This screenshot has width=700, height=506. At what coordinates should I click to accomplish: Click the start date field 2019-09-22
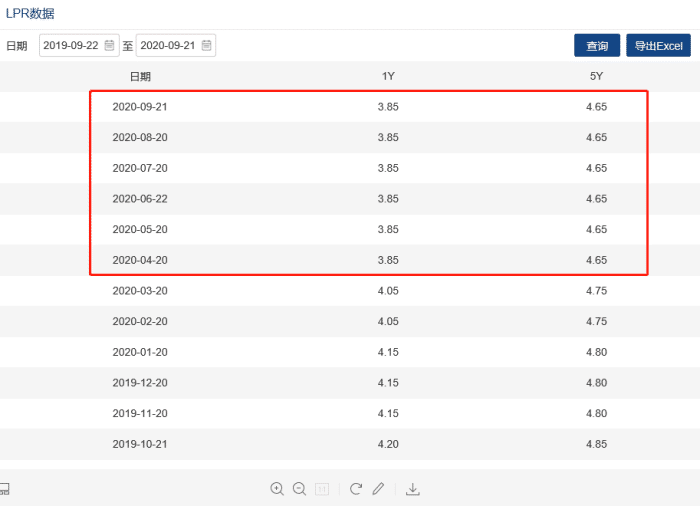pyautogui.click(x=70, y=46)
